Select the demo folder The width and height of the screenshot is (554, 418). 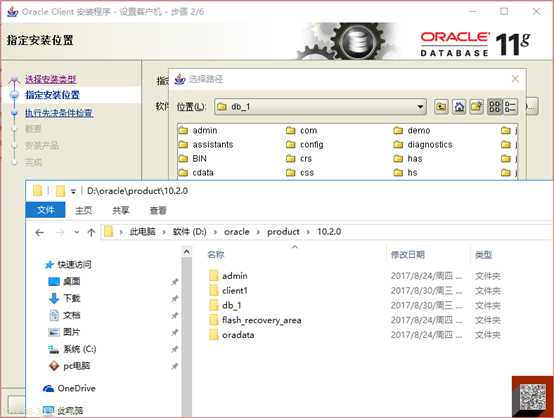tap(412, 130)
